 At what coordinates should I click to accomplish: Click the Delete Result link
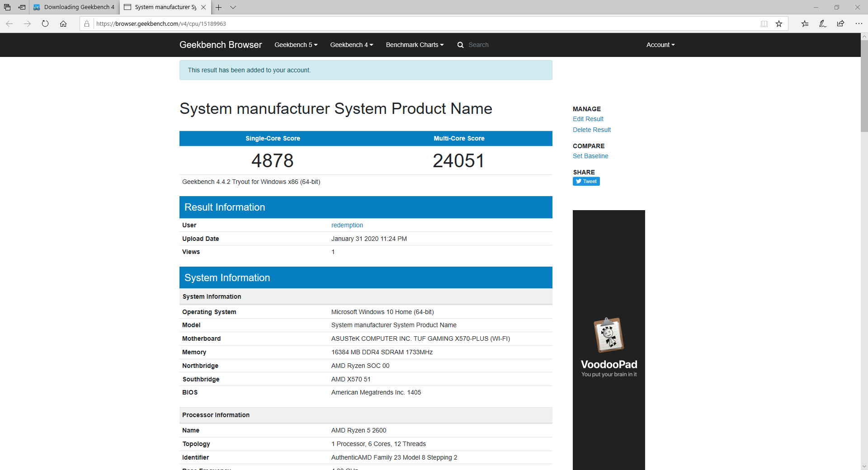click(x=591, y=130)
